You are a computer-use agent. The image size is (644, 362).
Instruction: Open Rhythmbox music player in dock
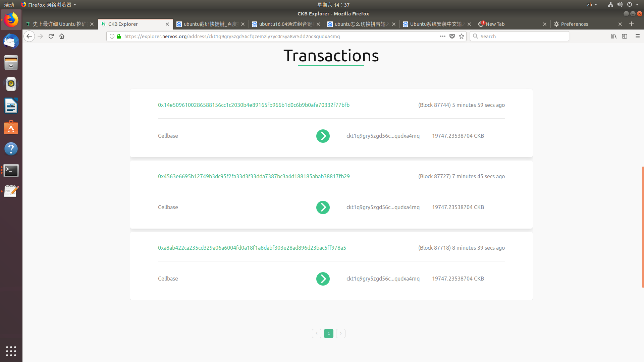click(x=11, y=84)
